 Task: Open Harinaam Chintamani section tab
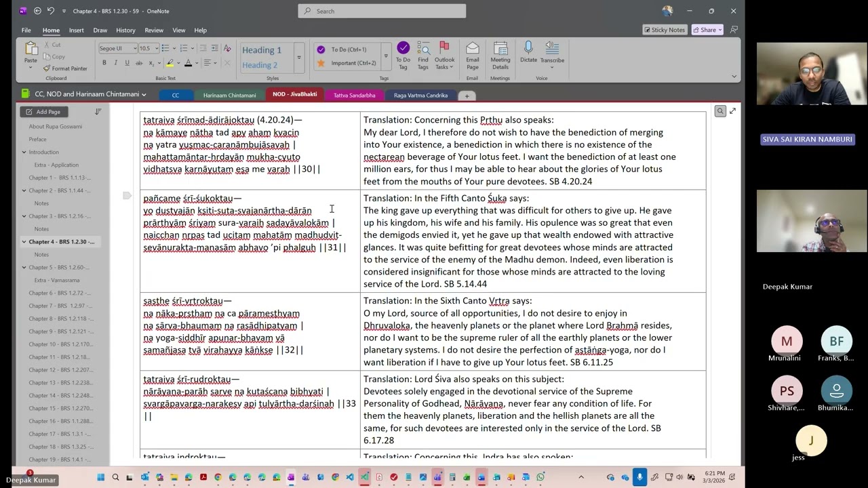230,96
